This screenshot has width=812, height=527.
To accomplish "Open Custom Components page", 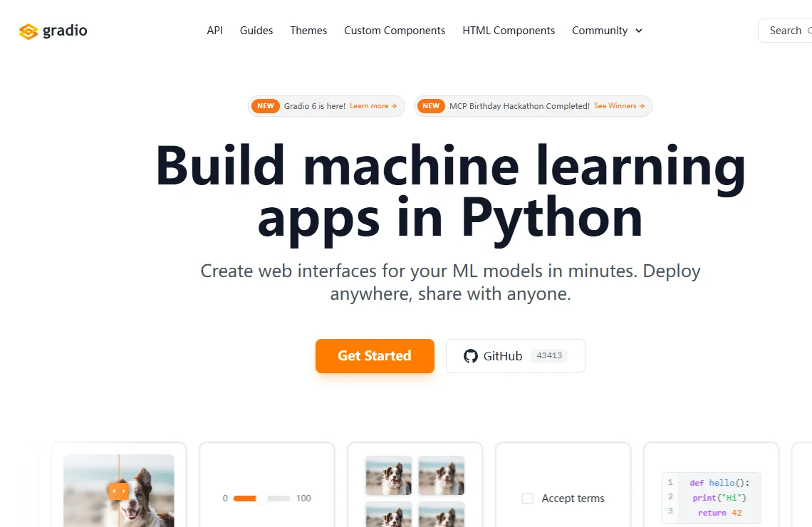I will [x=395, y=31].
